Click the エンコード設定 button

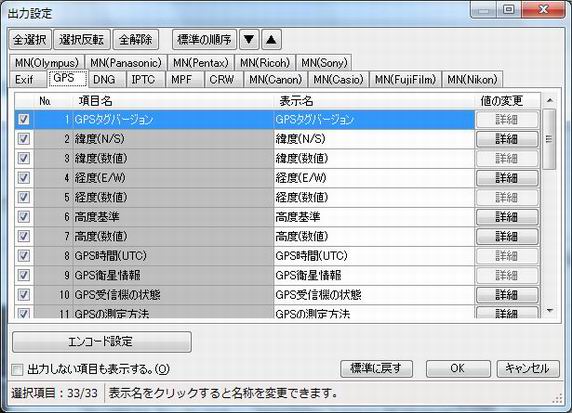(x=102, y=342)
